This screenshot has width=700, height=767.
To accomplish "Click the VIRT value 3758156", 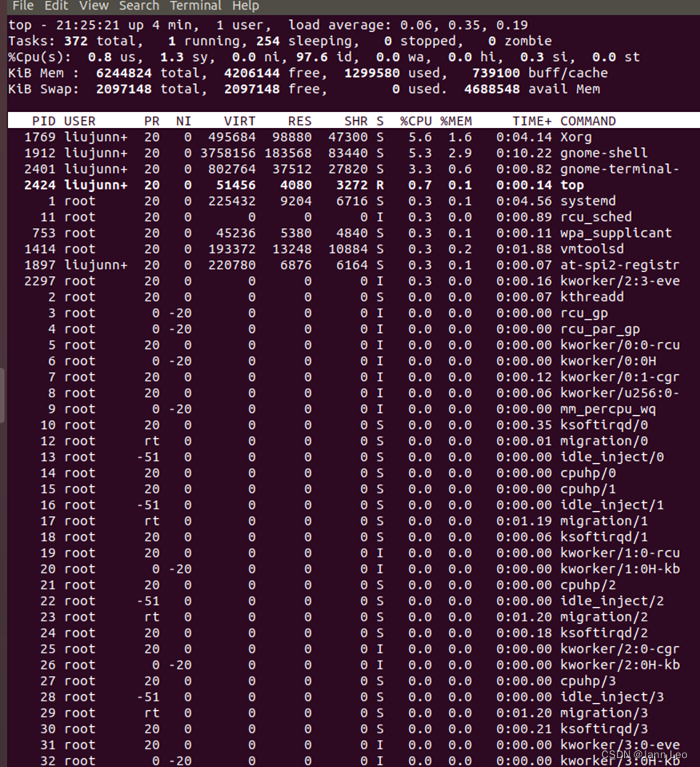I will pos(228,153).
